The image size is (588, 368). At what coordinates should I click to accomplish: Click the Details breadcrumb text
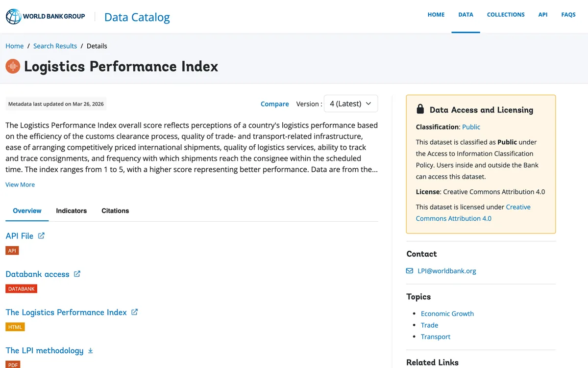coord(97,46)
